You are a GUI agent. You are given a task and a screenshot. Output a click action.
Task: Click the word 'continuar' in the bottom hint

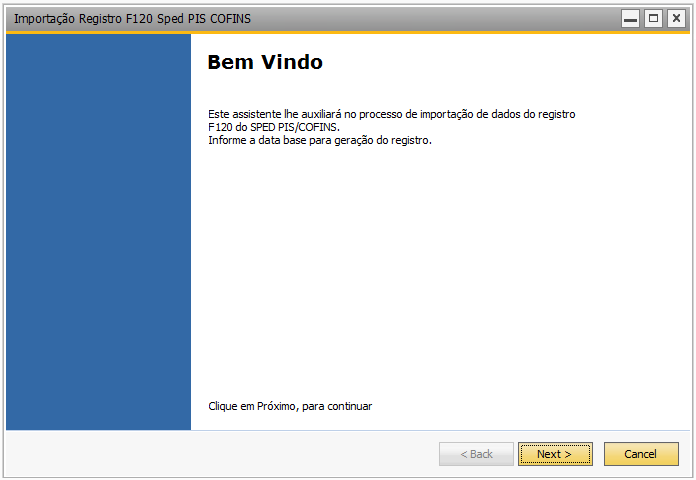(350, 406)
